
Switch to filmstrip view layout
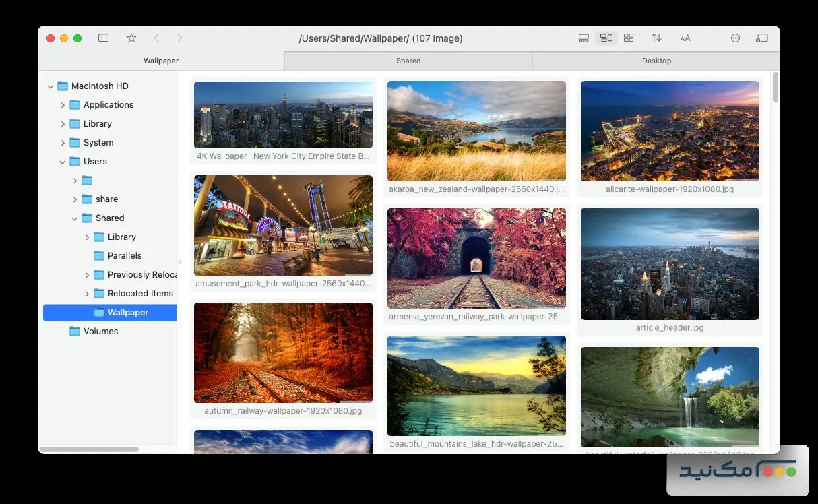coord(584,38)
